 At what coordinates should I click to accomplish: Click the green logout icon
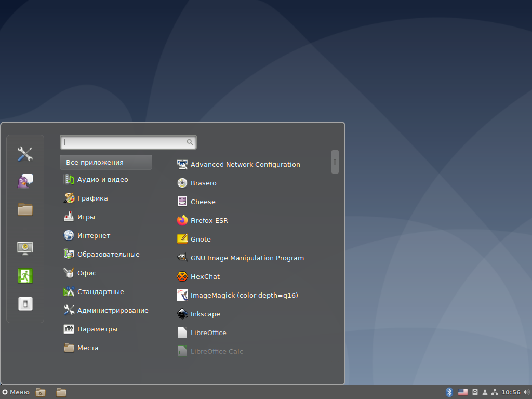click(25, 275)
